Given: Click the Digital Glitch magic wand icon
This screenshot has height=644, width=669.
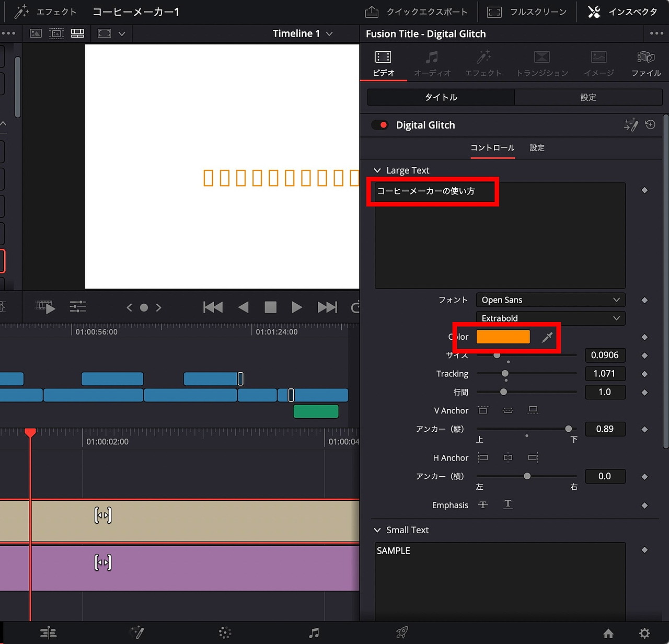Looking at the screenshot, I should [x=631, y=124].
